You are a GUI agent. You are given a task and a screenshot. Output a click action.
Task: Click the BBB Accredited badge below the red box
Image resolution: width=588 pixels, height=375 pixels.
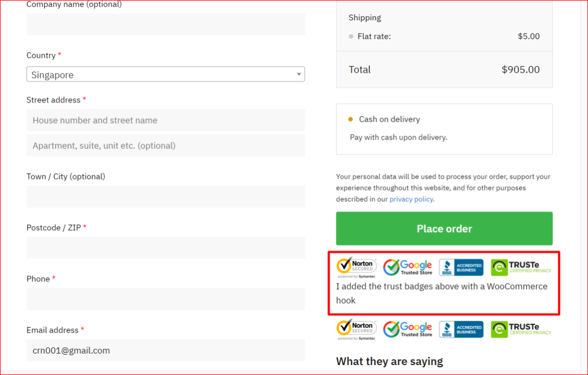pos(461,330)
